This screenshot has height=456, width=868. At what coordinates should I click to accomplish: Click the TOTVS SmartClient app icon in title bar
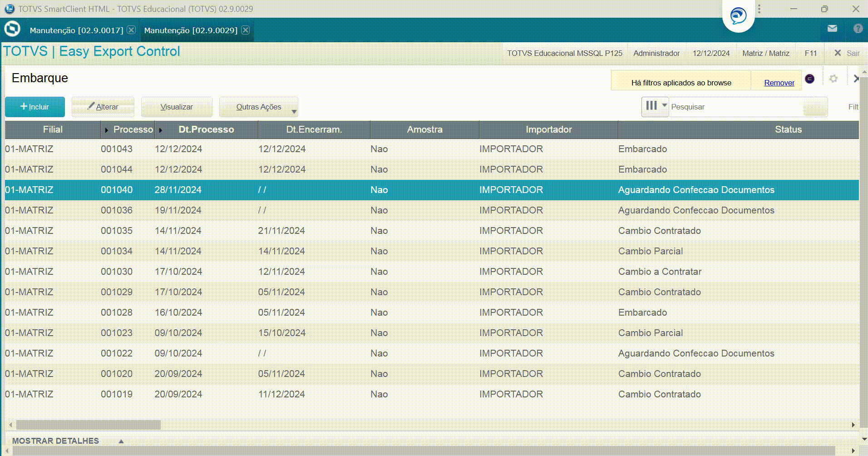click(x=9, y=9)
